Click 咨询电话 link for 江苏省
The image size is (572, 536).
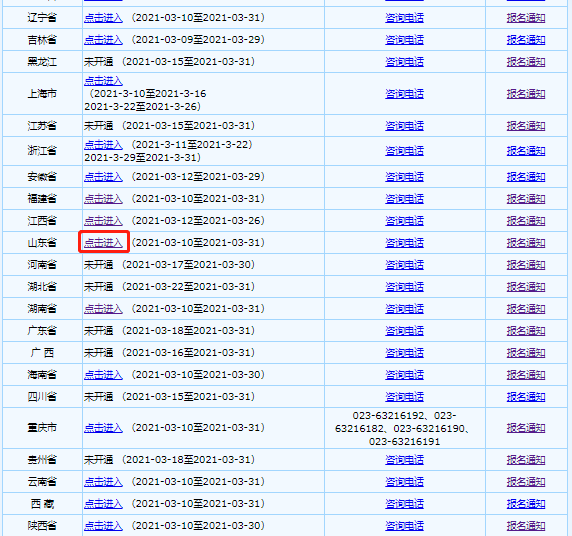(x=404, y=126)
